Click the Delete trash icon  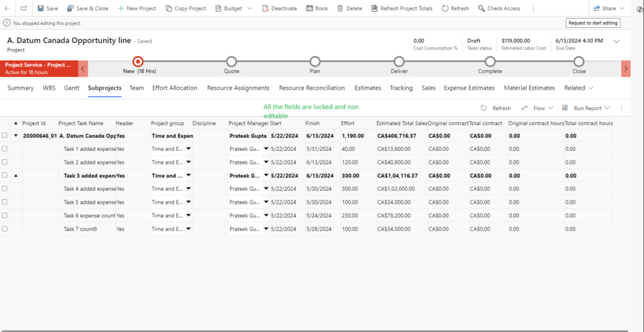click(340, 8)
